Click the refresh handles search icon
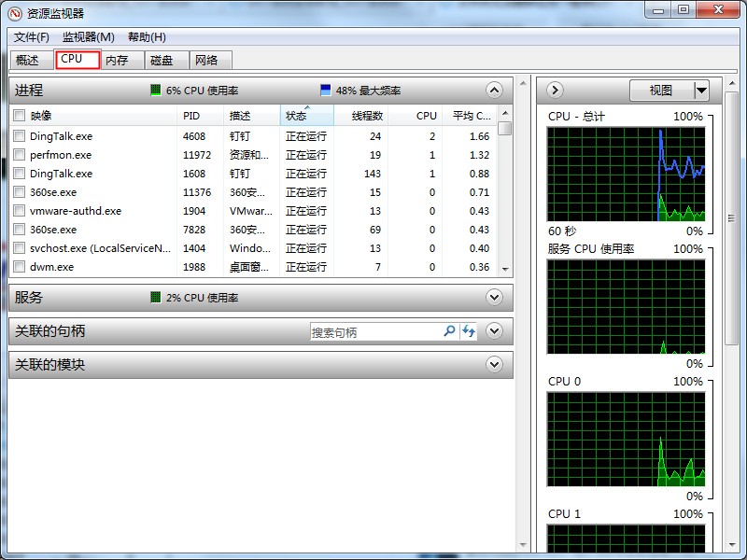 tap(469, 331)
